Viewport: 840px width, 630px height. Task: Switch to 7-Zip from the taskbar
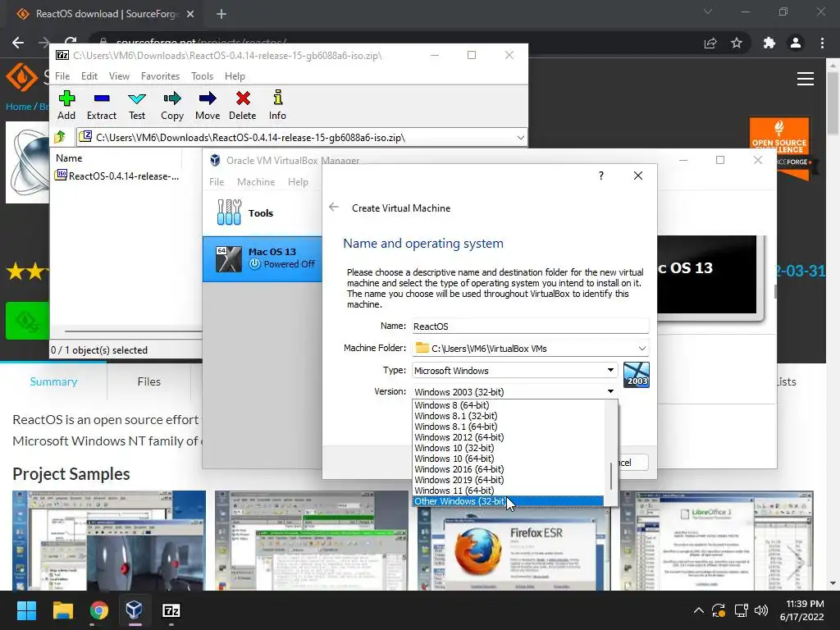[x=171, y=610]
